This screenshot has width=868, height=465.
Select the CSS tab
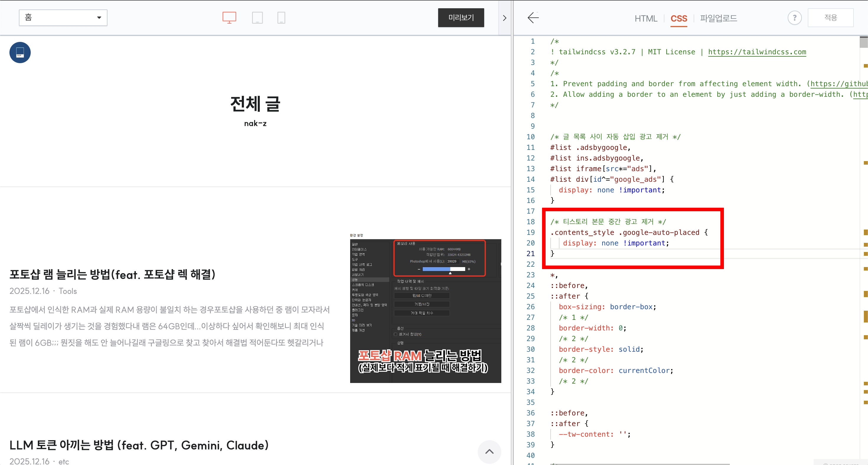coord(679,19)
